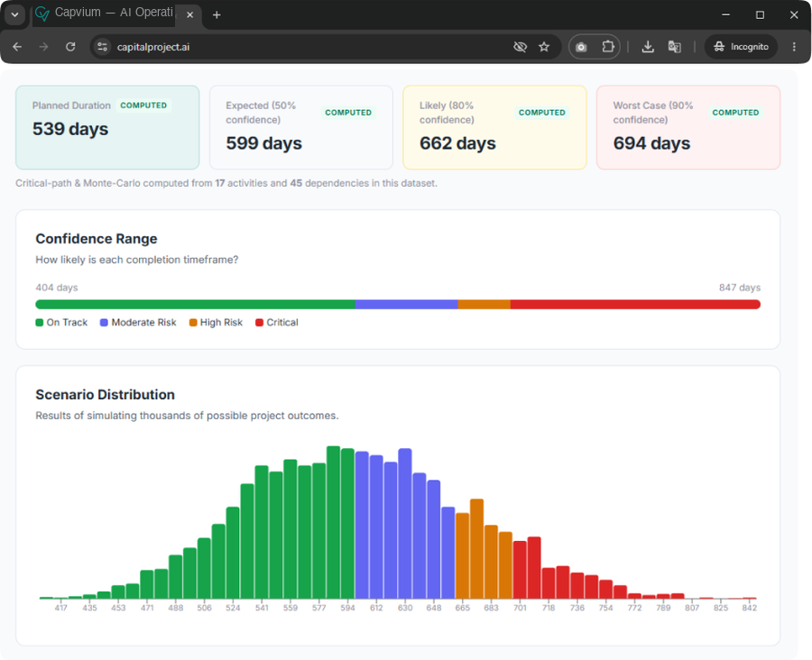Click the Expected 599 days card
The image size is (812, 660).
click(x=301, y=127)
